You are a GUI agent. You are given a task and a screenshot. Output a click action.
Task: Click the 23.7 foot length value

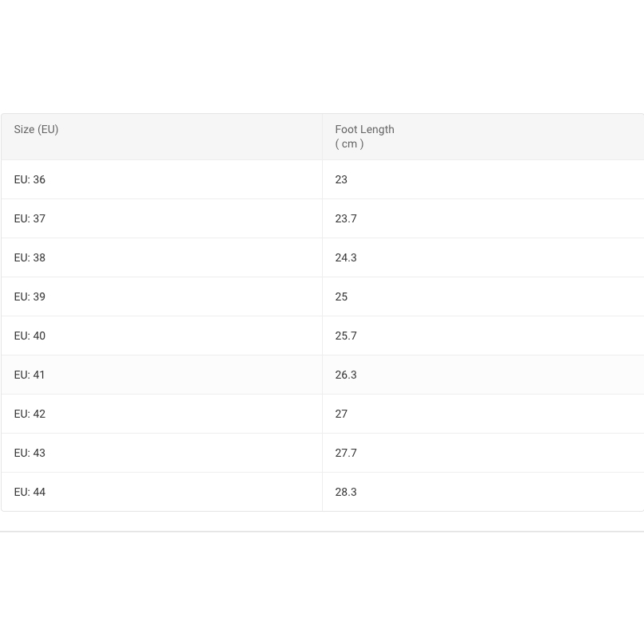pyautogui.click(x=346, y=218)
